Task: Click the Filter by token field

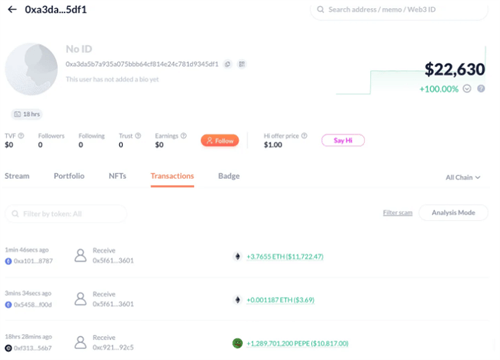Action: (66, 214)
